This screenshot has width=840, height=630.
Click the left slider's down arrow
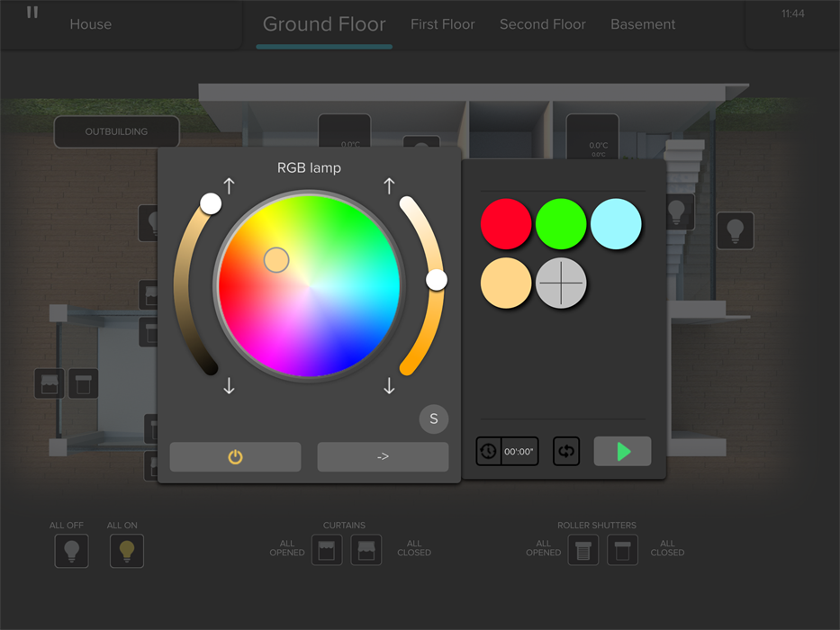(229, 386)
